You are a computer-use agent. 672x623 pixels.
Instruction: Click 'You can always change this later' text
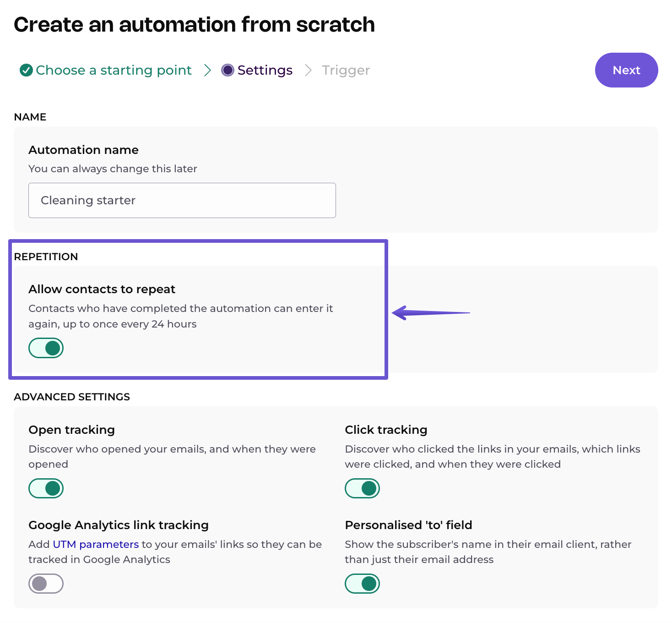pos(113,169)
